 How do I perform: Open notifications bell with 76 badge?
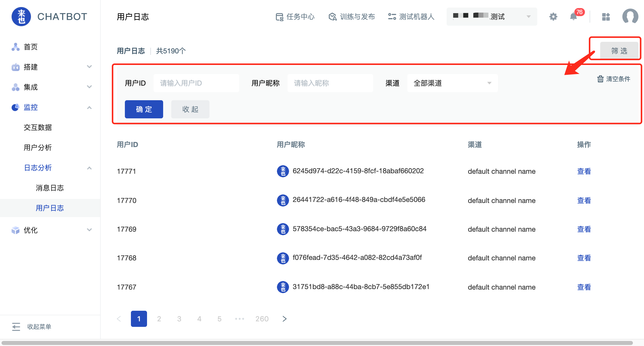click(574, 17)
